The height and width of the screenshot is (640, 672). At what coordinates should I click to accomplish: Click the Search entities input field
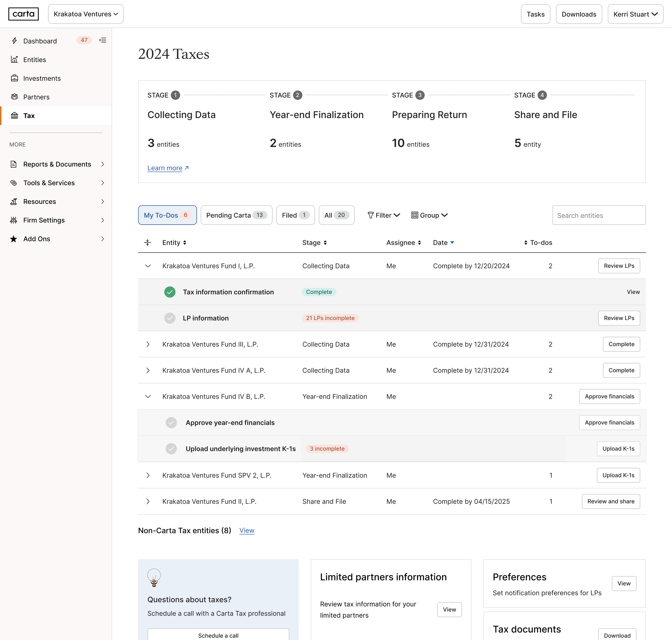tap(599, 215)
